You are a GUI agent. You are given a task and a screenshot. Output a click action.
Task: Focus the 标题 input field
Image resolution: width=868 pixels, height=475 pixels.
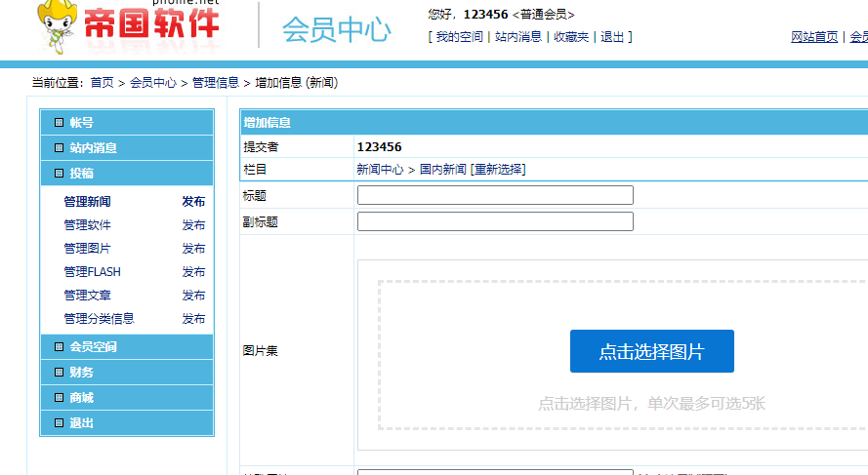[x=495, y=195]
